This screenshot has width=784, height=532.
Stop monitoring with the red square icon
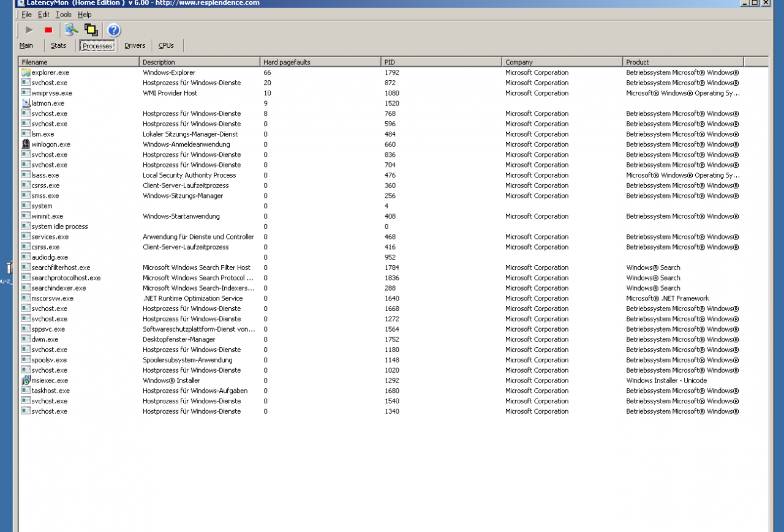48,30
